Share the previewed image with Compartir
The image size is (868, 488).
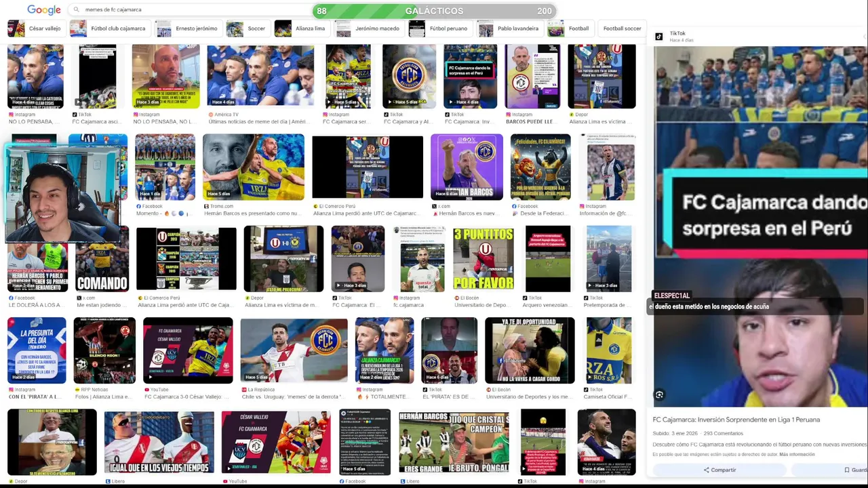pyautogui.click(x=719, y=470)
